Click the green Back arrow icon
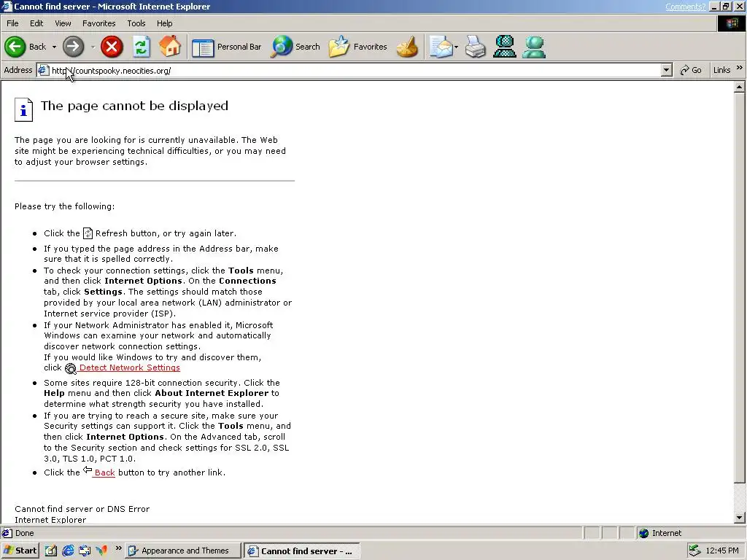The height and width of the screenshot is (560, 747). coord(15,47)
